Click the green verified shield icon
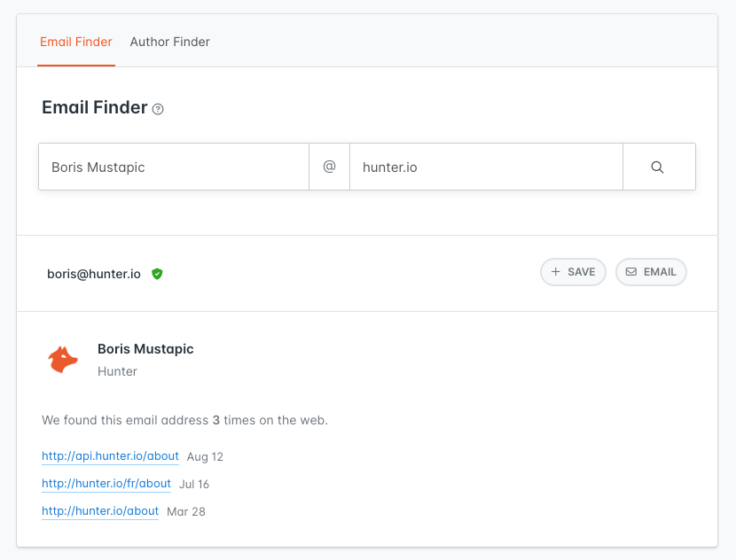The width and height of the screenshot is (736, 560). click(x=157, y=274)
